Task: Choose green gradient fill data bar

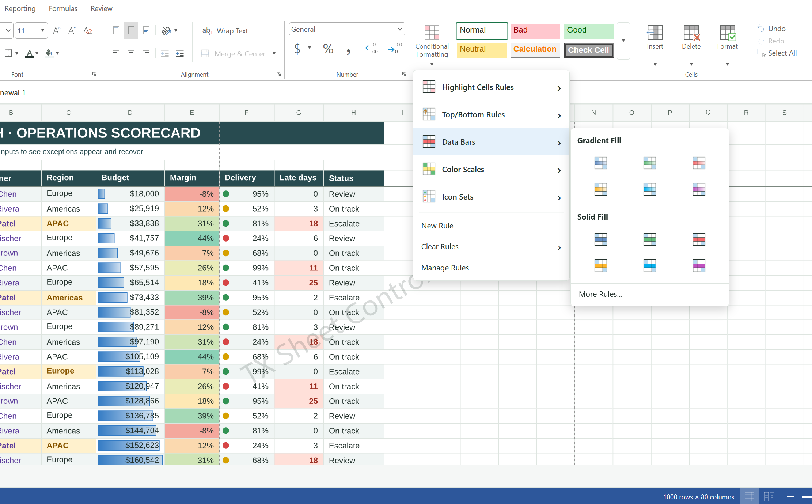Action: pos(650,163)
